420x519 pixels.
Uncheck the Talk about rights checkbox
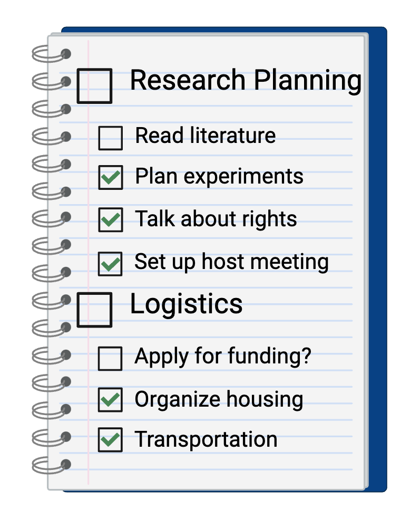coord(110,220)
